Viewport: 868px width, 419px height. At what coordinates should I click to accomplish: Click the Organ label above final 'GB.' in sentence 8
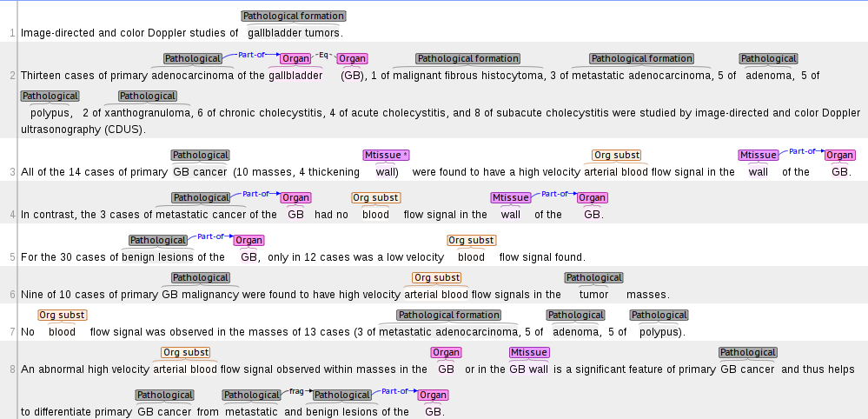(x=433, y=396)
